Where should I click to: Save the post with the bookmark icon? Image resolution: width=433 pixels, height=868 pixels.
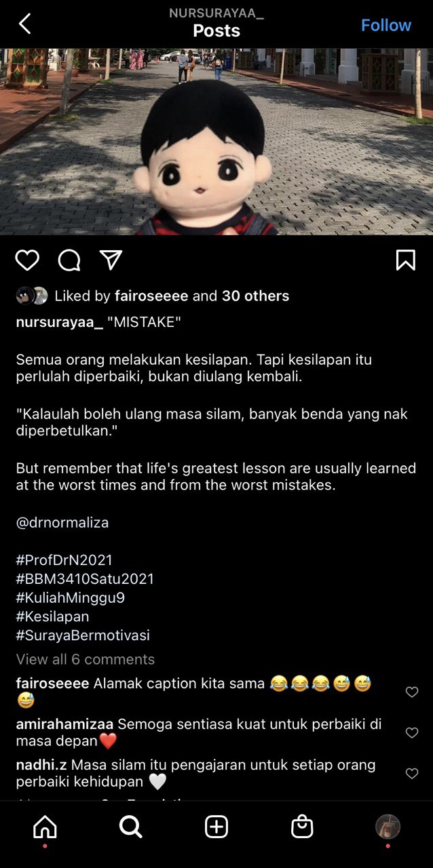point(405,260)
